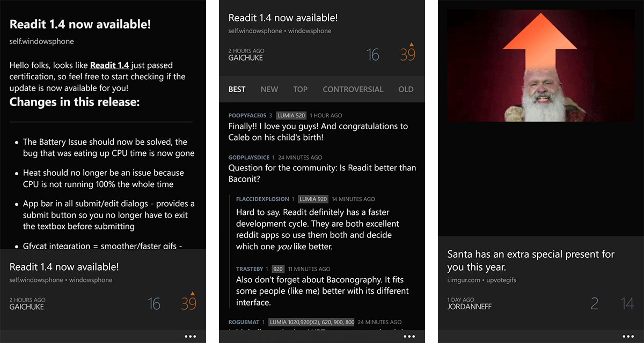Switch to the BEST sorting tab

tap(237, 90)
